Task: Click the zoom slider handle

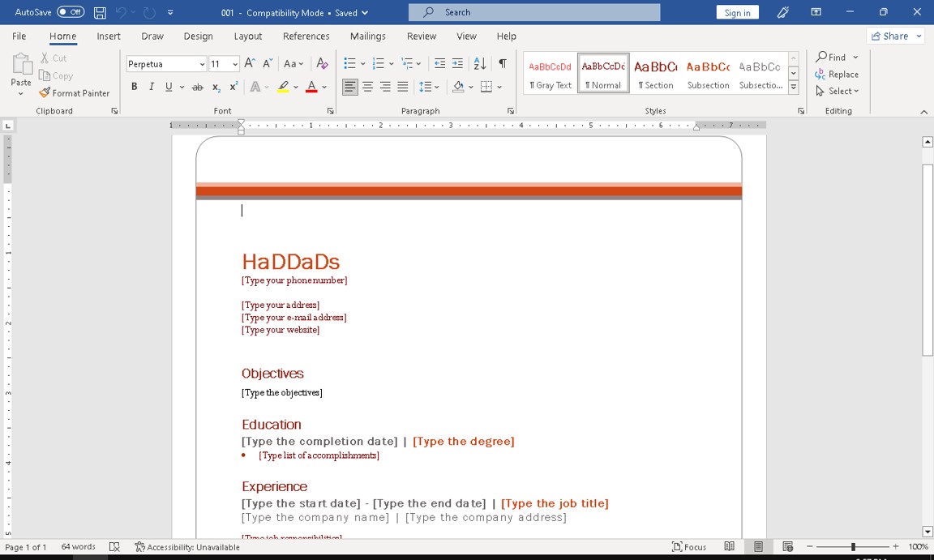Action: click(x=853, y=546)
